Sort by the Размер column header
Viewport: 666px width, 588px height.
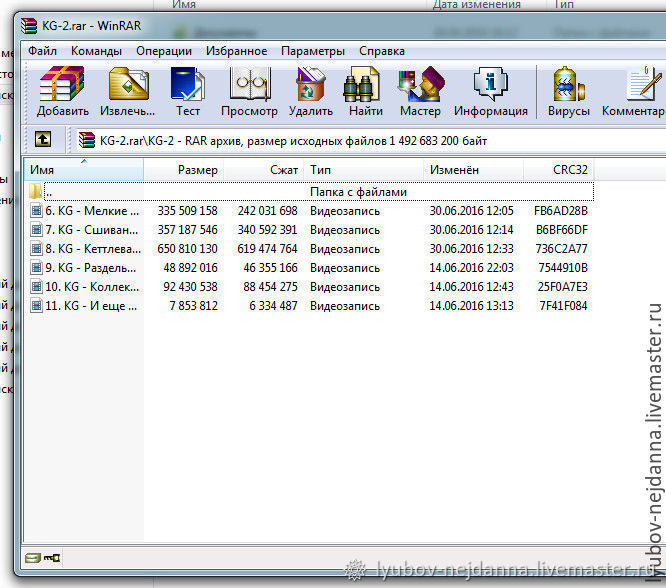click(x=184, y=170)
